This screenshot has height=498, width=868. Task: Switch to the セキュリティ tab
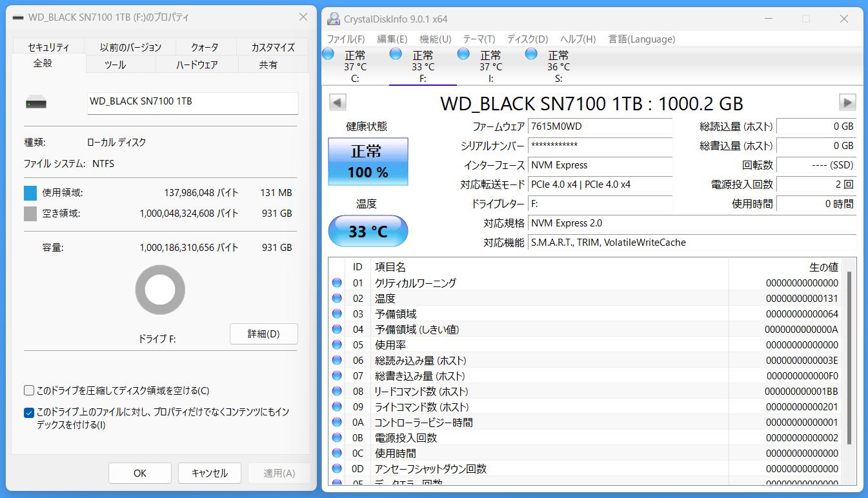[49, 47]
